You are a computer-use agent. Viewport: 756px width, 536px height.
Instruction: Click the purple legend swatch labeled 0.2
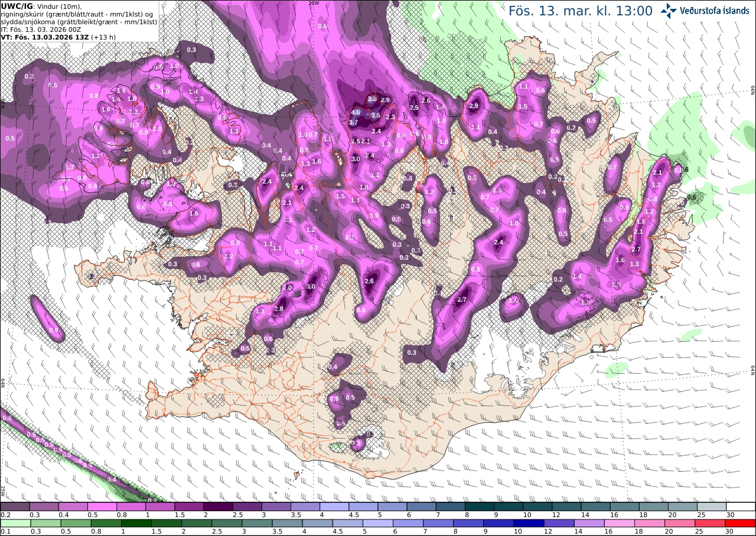click(15, 506)
